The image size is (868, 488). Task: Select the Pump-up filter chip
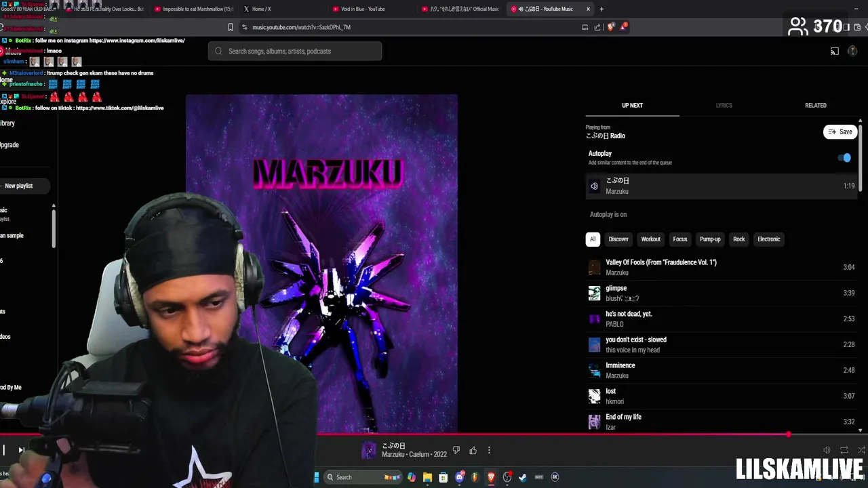(710, 239)
